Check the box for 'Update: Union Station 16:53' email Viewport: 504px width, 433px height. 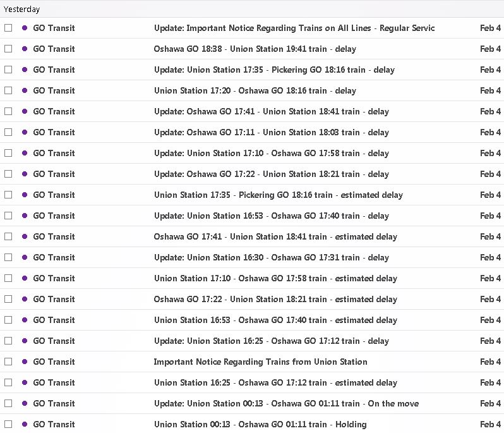(x=8, y=216)
